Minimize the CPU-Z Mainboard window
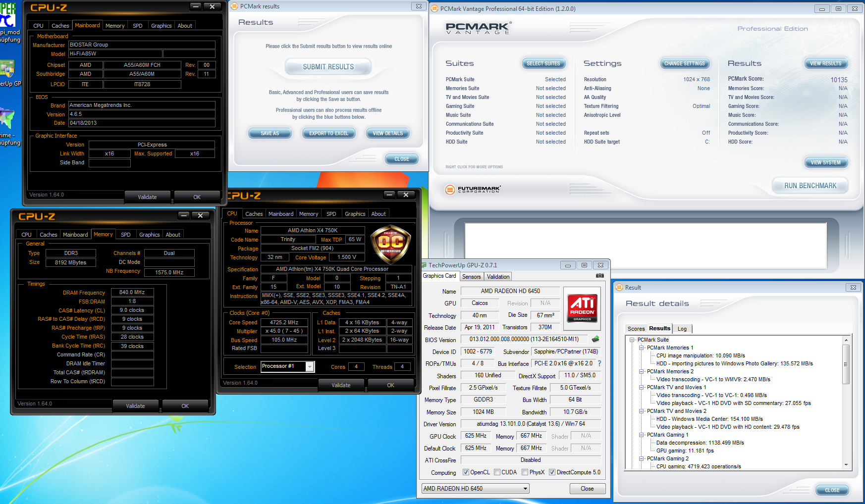865x504 pixels. click(196, 6)
